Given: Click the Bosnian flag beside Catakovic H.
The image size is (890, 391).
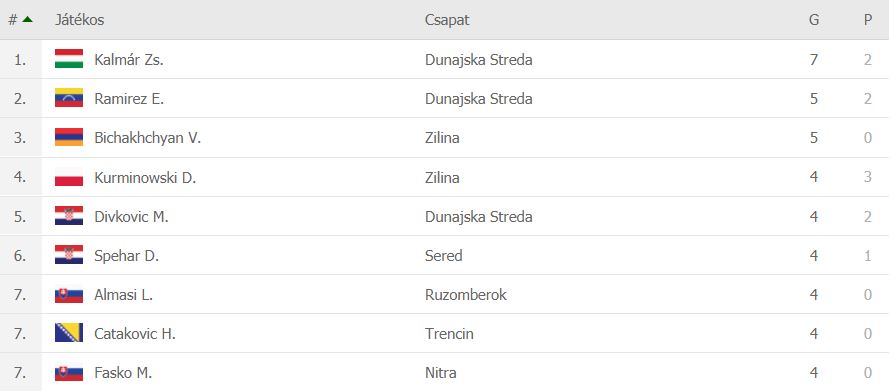Looking at the screenshot, I should click(69, 334).
